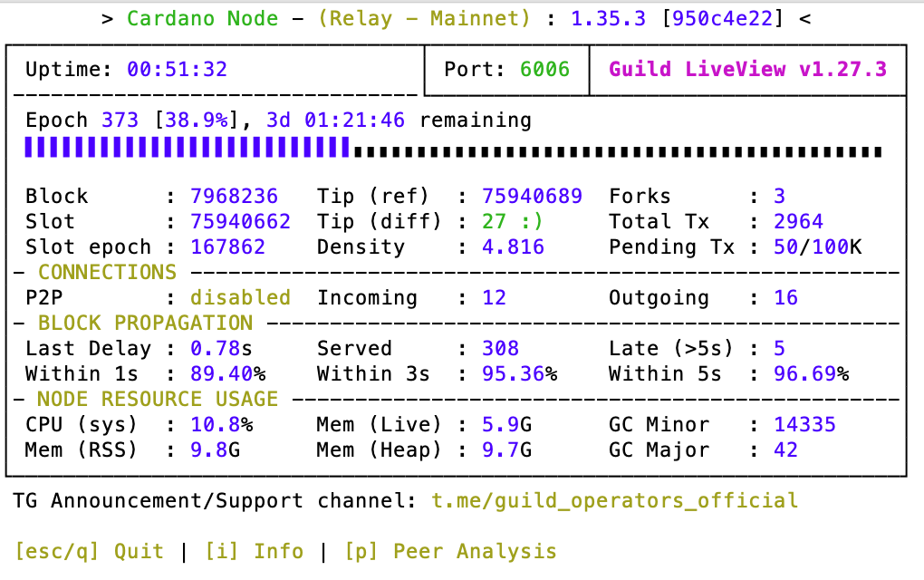Select the Pending Tx value 50/100K
924x580 pixels.
pos(817,247)
